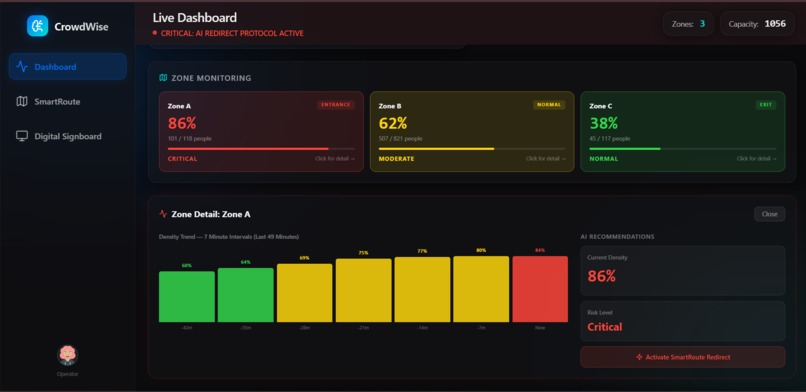
Task: Click the Digital Signboard monitor icon
Action: point(22,136)
